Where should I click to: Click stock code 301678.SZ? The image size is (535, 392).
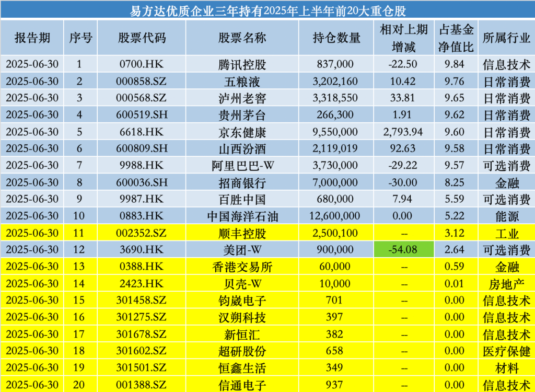141,334
